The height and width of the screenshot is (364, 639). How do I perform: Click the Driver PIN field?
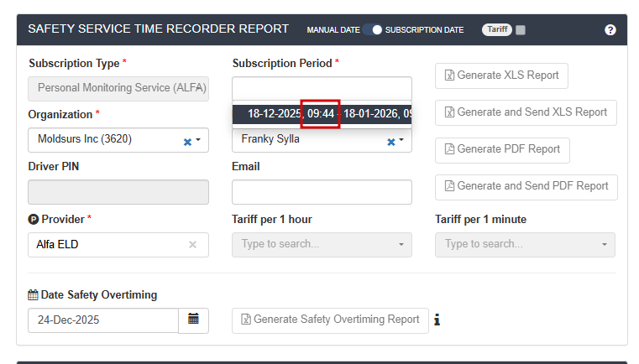[x=118, y=192]
